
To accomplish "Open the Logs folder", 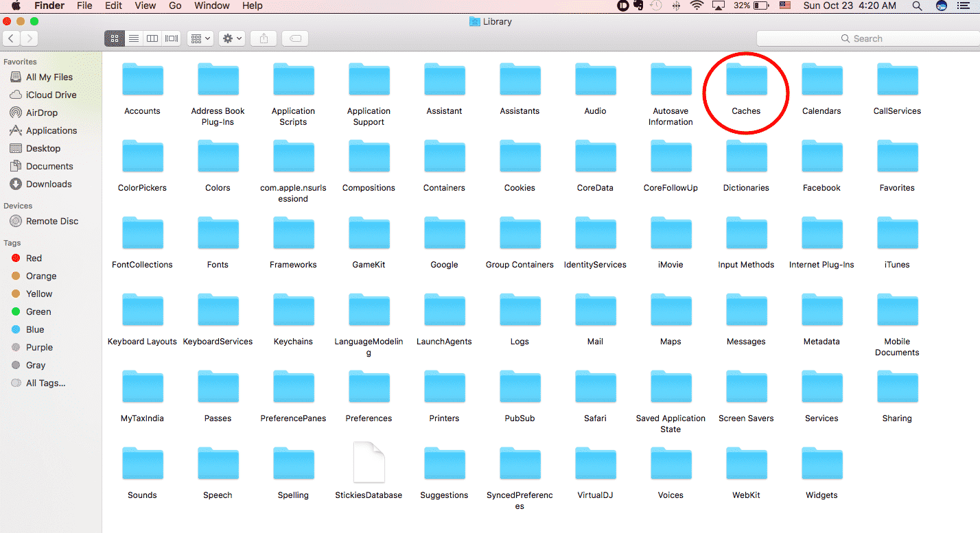I will pyautogui.click(x=520, y=310).
